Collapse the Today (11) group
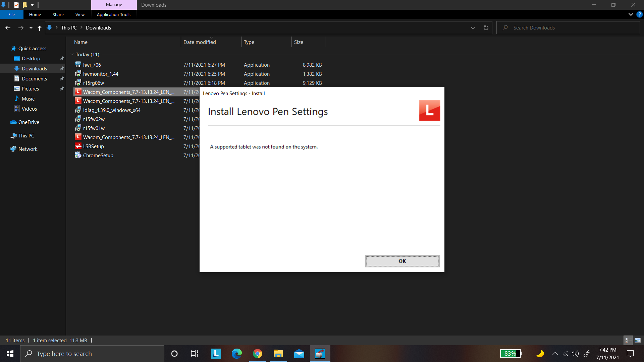This screenshot has width=644, height=362. point(72,55)
